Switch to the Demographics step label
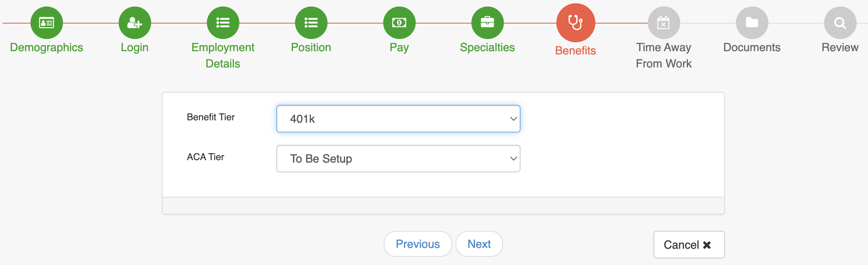The height and width of the screenshot is (265, 868). 46,47
